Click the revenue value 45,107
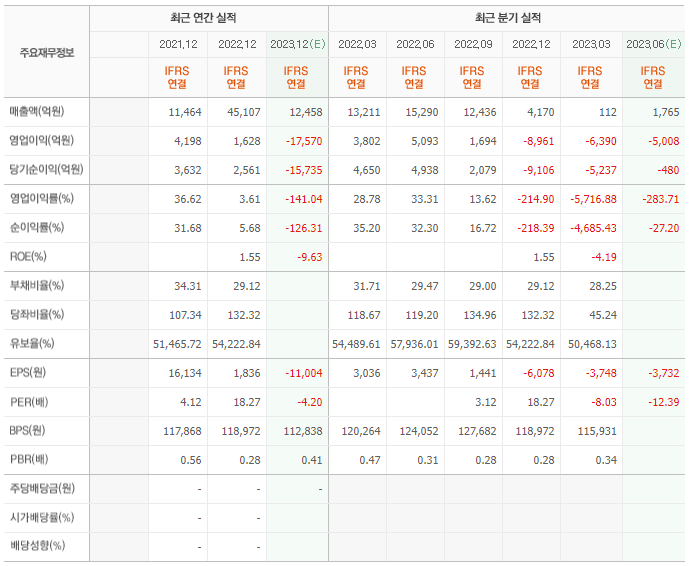Image resolution: width=691 pixels, height=566 pixels. click(244, 112)
